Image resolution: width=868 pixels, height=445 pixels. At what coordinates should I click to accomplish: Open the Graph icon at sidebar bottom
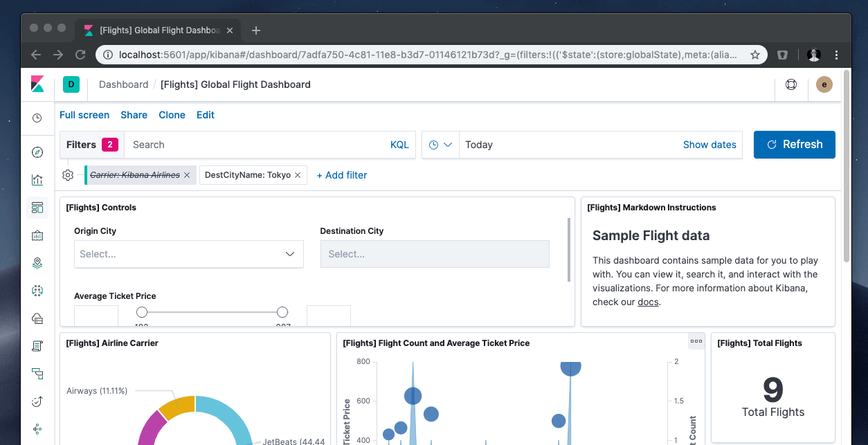(37, 429)
